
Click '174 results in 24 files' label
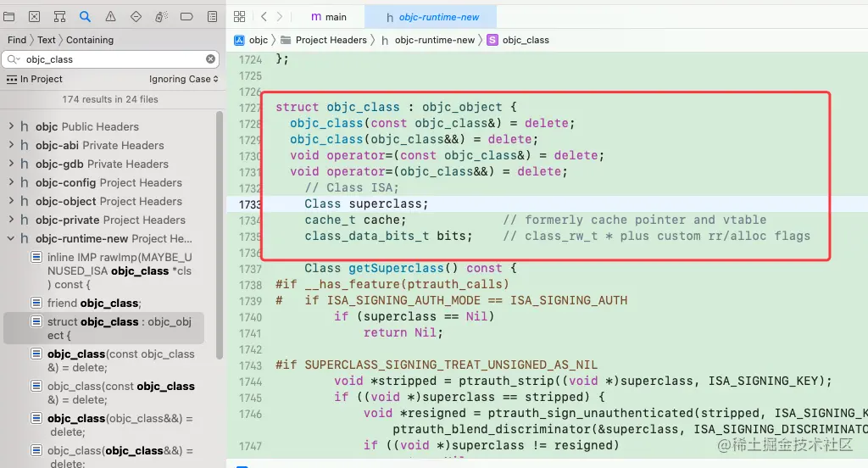(x=110, y=99)
